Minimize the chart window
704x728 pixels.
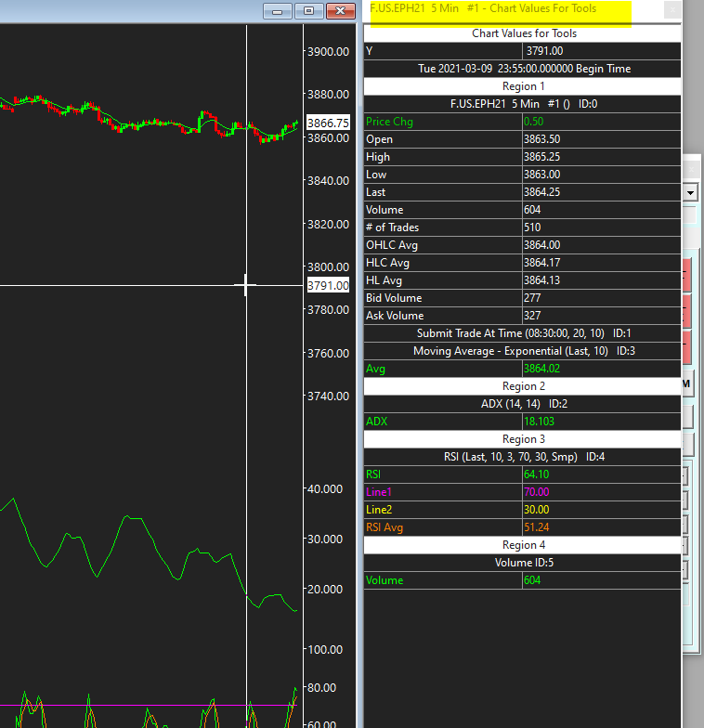[277, 11]
